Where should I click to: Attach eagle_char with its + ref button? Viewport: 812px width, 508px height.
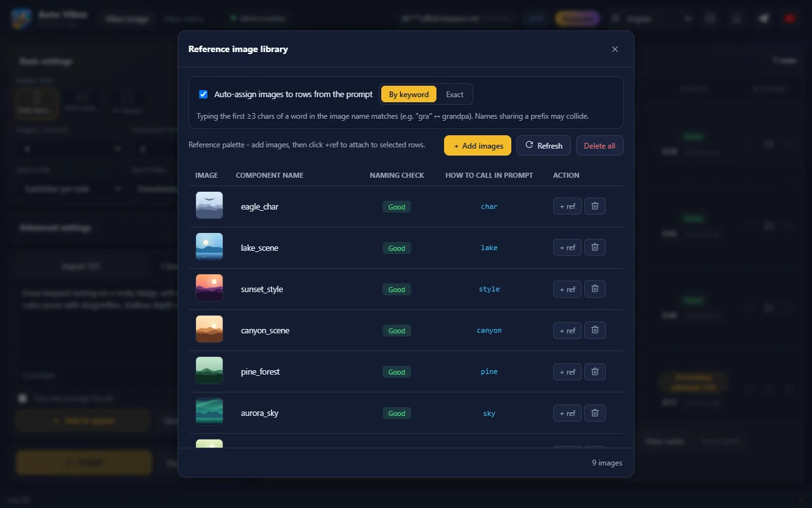[567, 206]
